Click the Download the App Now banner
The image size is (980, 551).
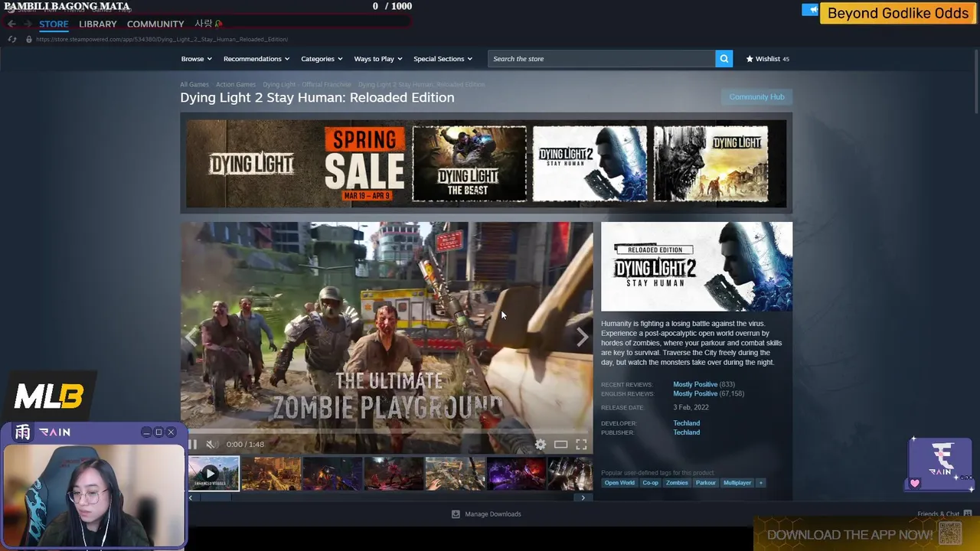coord(865,534)
